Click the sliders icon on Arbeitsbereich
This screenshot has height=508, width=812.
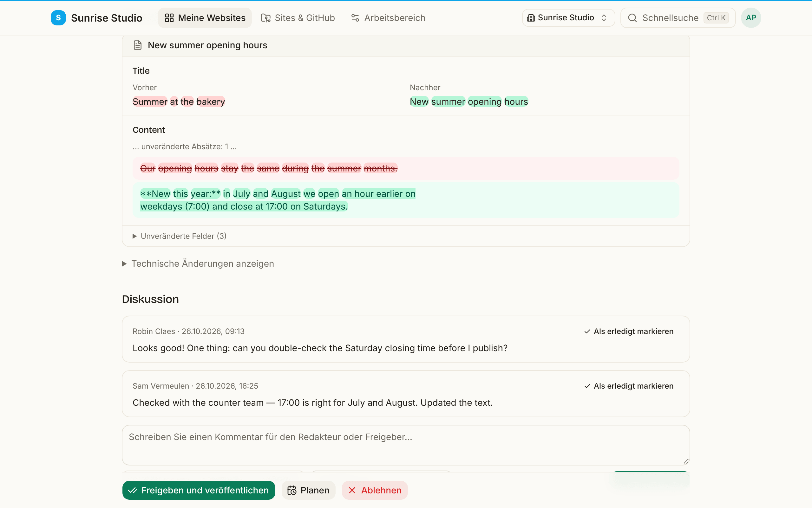pos(355,18)
